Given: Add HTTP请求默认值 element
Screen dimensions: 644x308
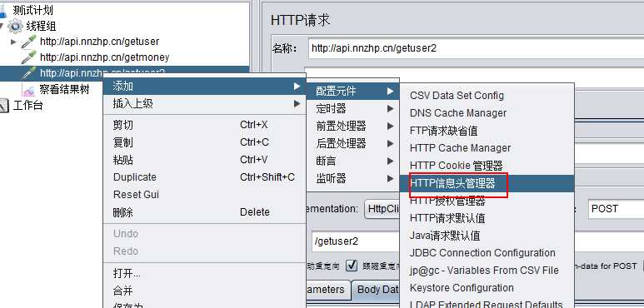Looking at the screenshot, I should [487, 218].
